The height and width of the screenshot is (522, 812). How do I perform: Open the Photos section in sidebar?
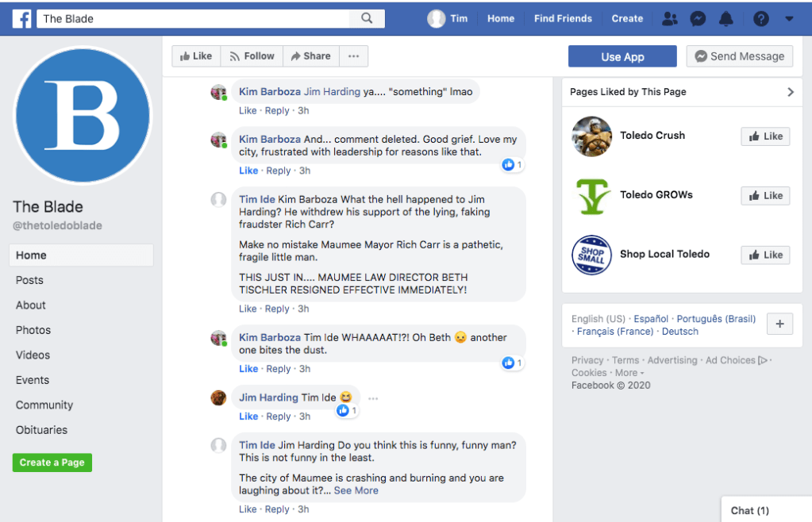33,330
